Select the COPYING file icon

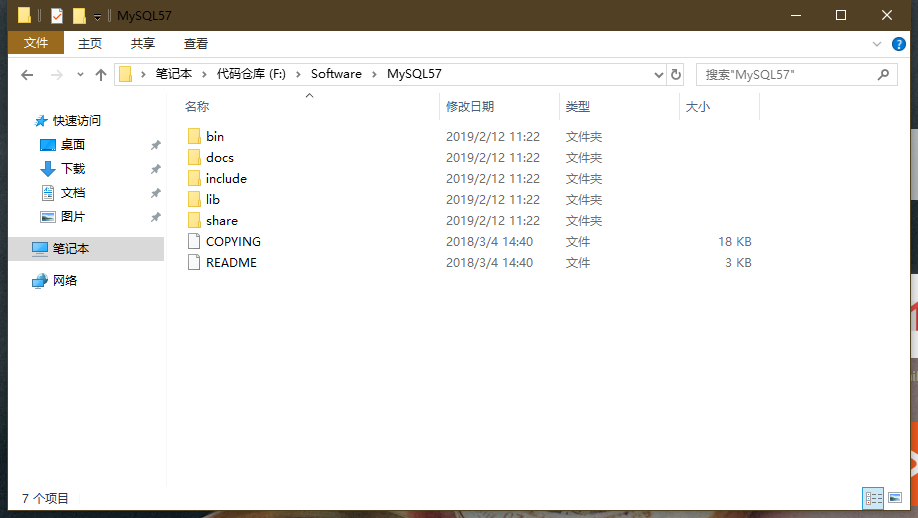194,241
